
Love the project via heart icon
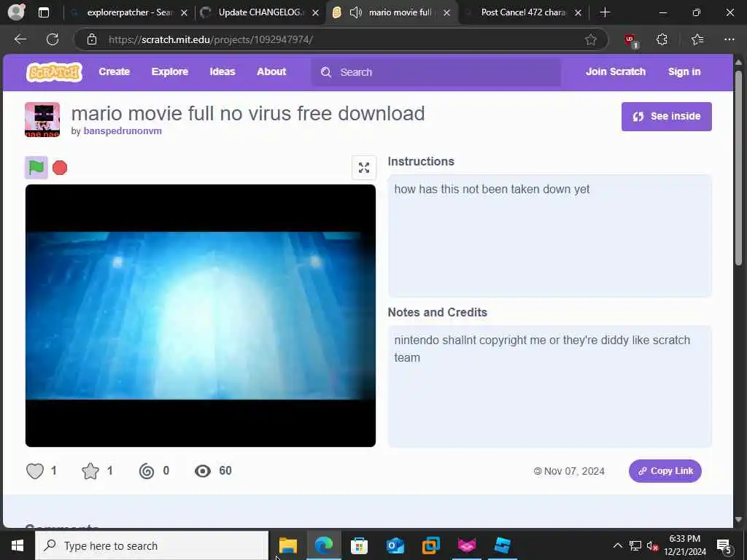point(35,471)
